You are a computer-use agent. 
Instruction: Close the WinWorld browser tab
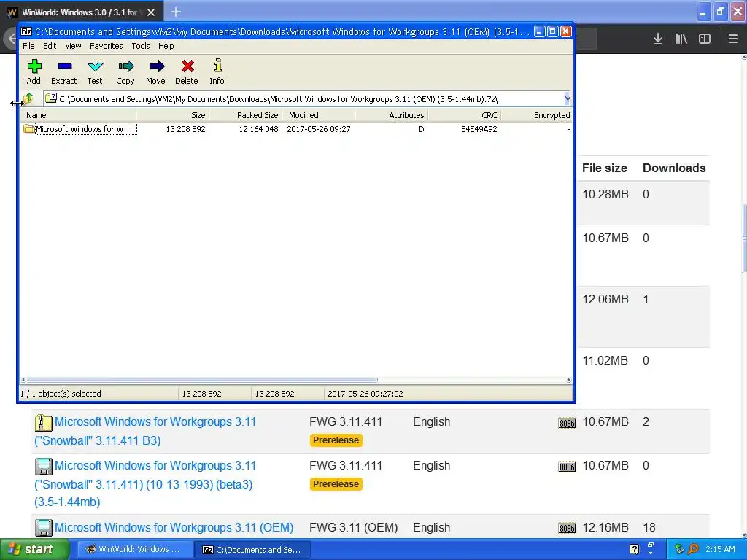(x=151, y=12)
